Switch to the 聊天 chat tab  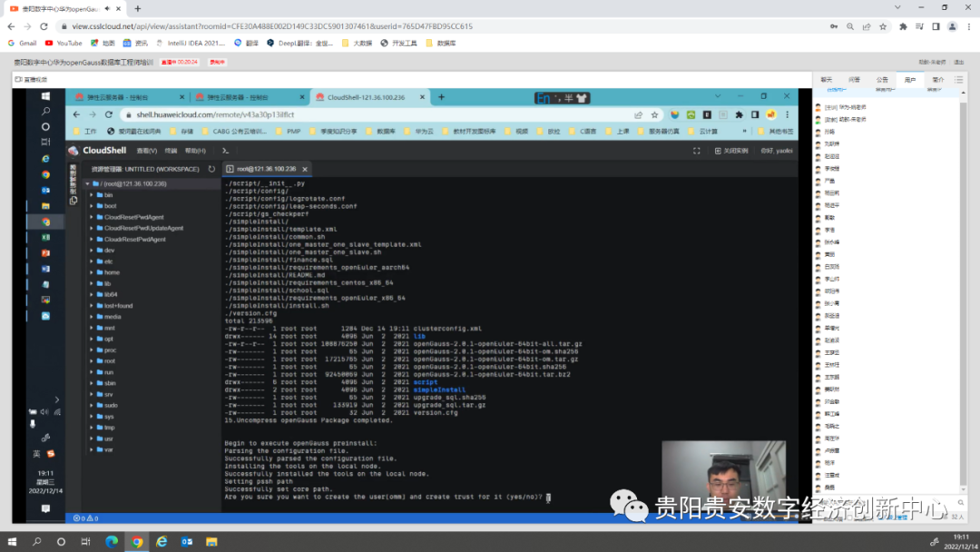click(x=827, y=79)
